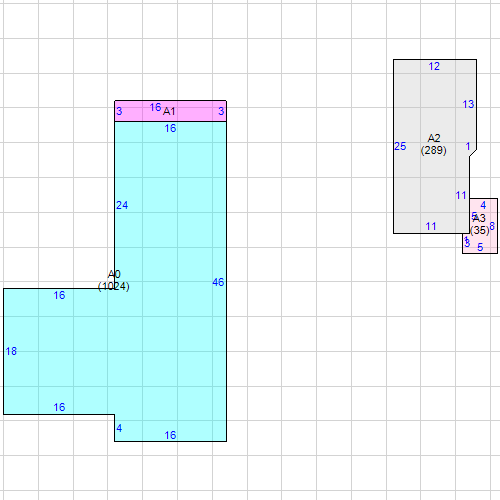Click the 11 dimension on A2's right edge
Screen dimensions: 500x500
point(461,195)
